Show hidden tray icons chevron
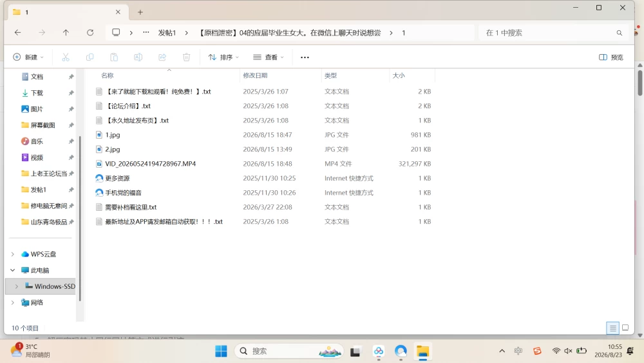Image resolution: width=644 pixels, height=363 pixels. (x=502, y=351)
